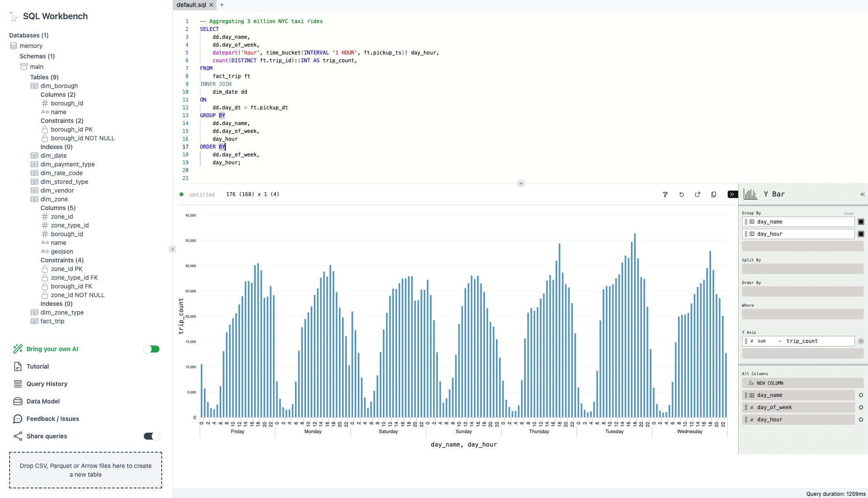Click the sidebar collapse handle left of the chart
Image resolution: width=868 pixels, height=498 pixels.
(173, 249)
